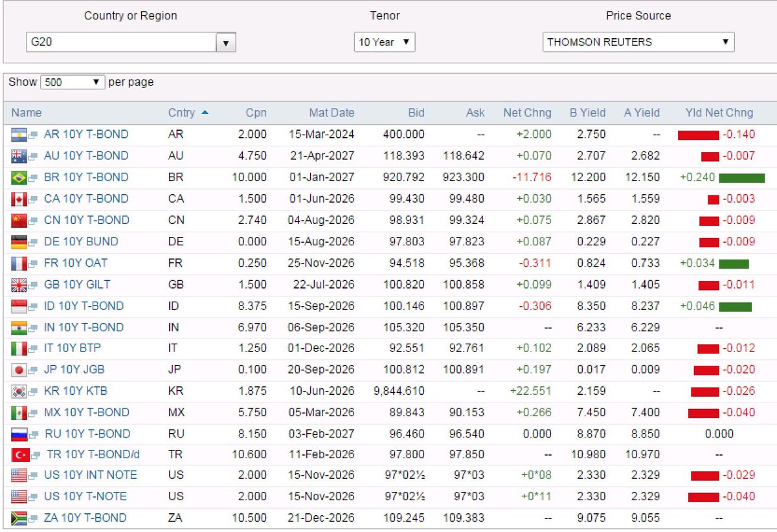The width and height of the screenshot is (777, 532).
Task: Click the green yield-change bar in the FR row
Action: (x=734, y=264)
